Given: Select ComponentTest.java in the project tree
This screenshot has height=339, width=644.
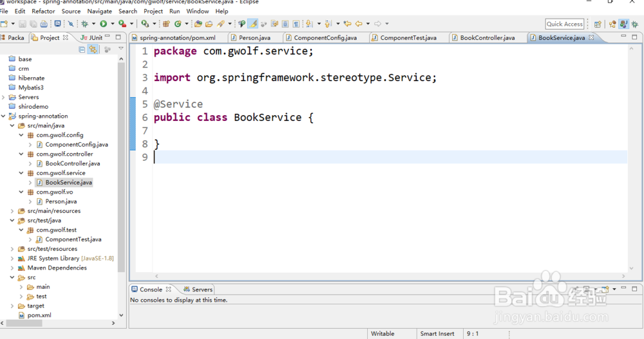Looking at the screenshot, I should 73,239.
